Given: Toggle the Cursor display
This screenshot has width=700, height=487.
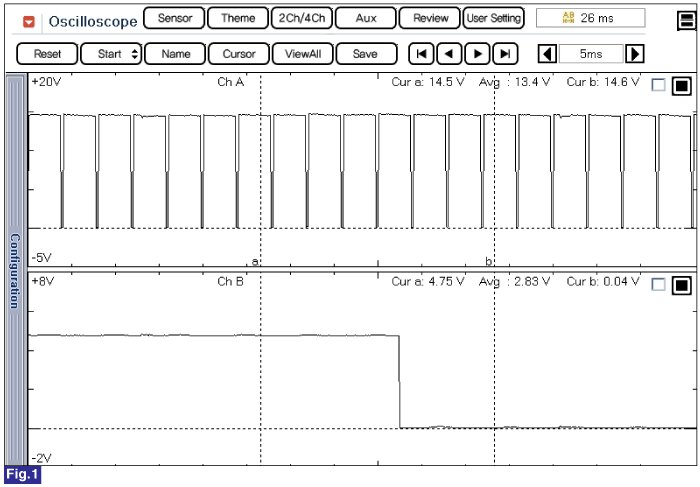Looking at the screenshot, I should click(238, 54).
